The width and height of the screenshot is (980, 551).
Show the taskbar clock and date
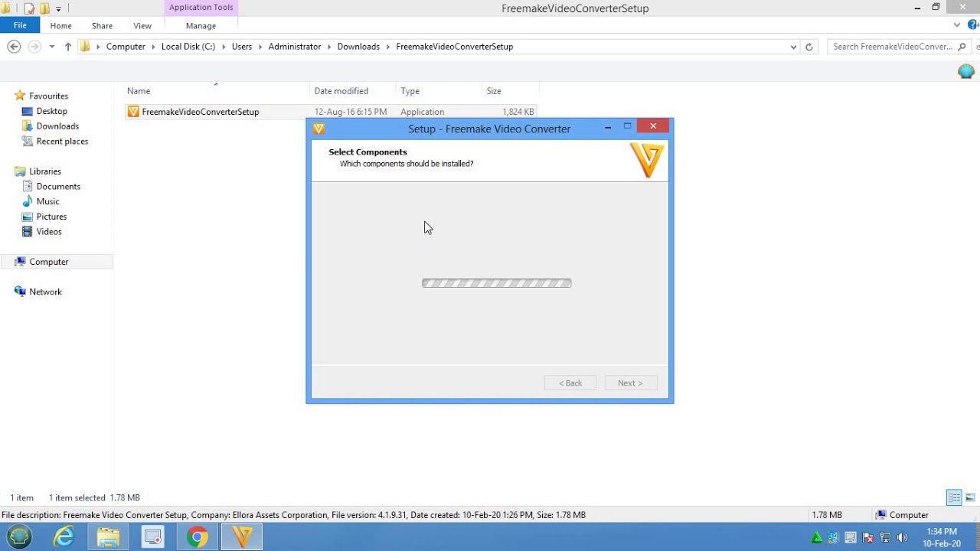point(942,537)
